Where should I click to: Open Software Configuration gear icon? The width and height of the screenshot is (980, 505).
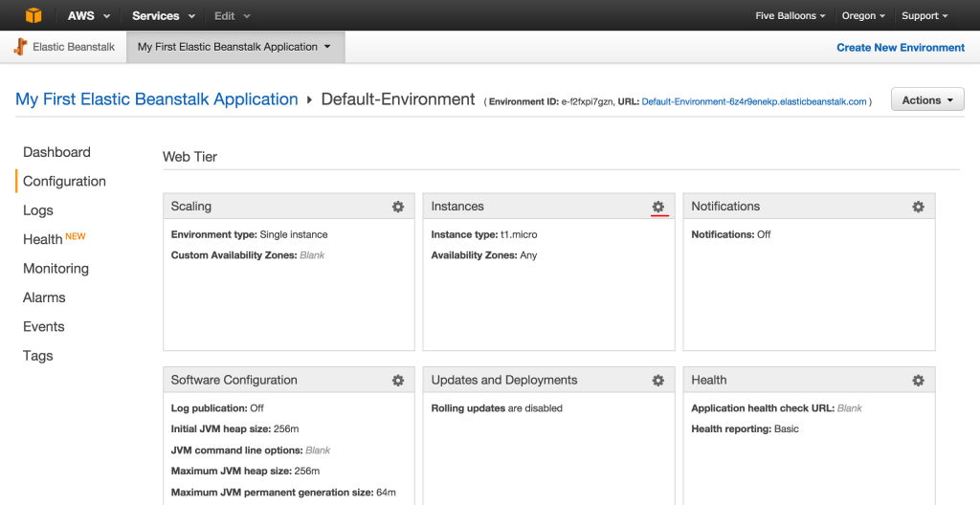398,381
